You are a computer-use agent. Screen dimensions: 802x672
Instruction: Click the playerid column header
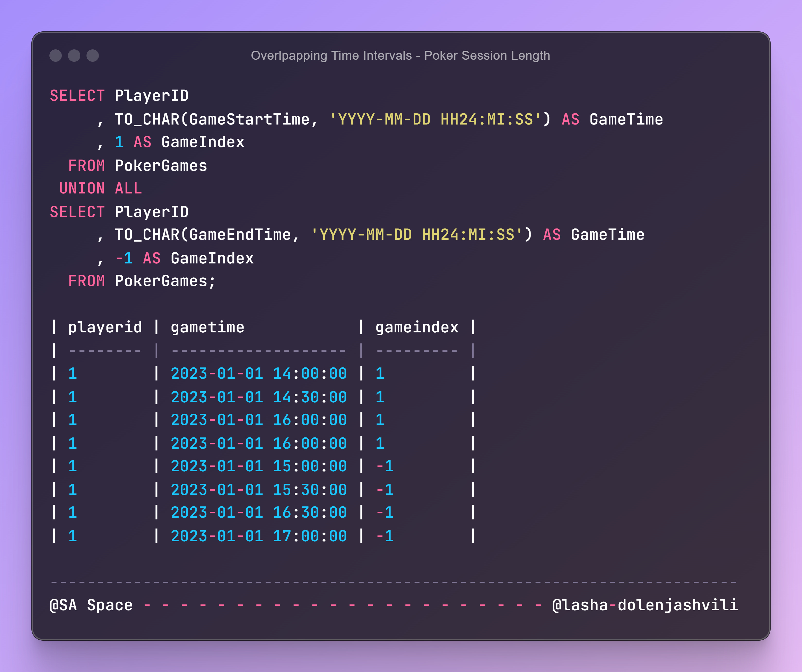pyautogui.click(x=105, y=327)
